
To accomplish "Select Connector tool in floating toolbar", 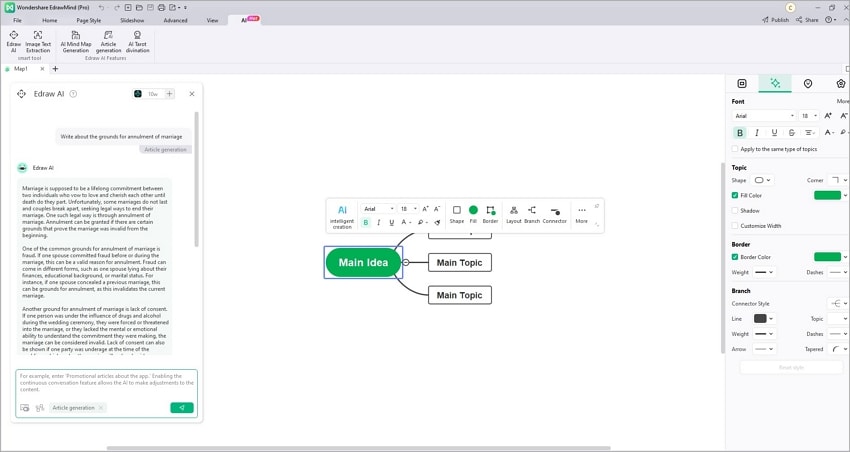I will pyautogui.click(x=555, y=215).
